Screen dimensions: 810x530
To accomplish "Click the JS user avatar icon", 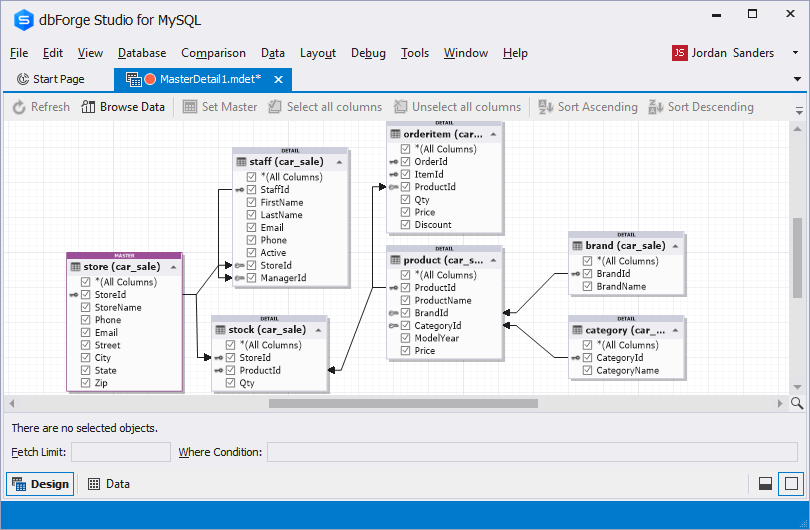I will pyautogui.click(x=679, y=53).
